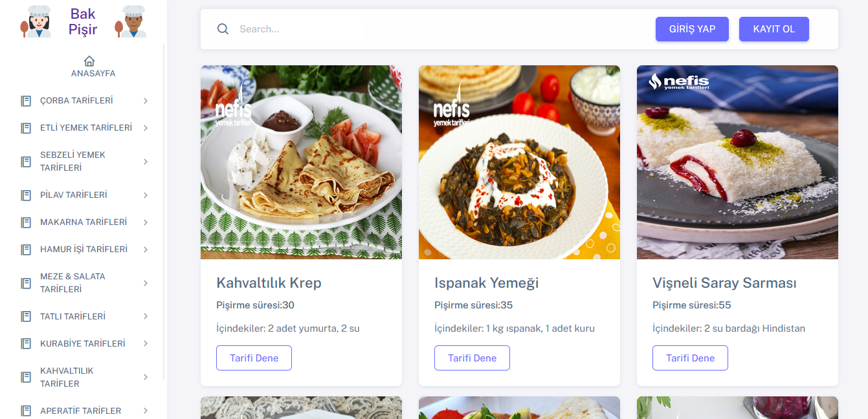This screenshot has height=419, width=868.
Task: Click the GİRİŞ YAP button
Action: tap(692, 29)
